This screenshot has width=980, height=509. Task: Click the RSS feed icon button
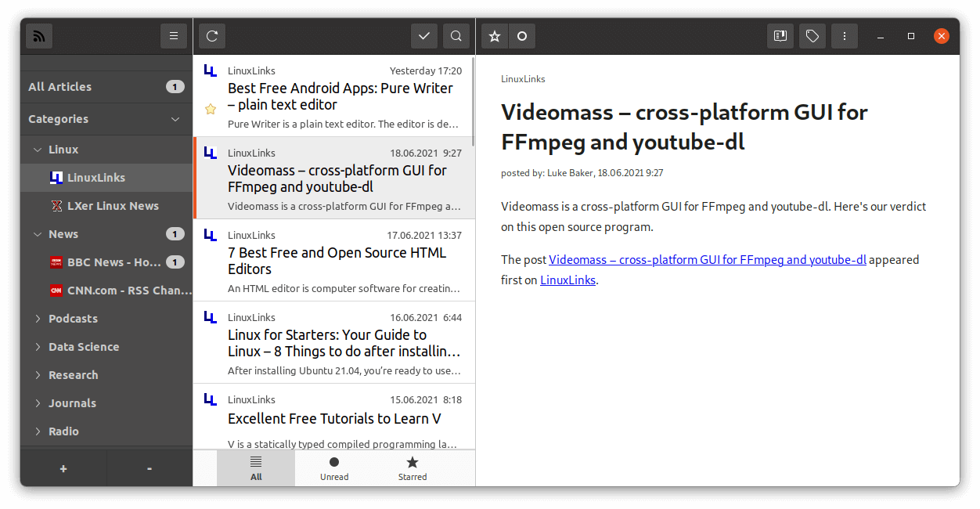pos(39,36)
